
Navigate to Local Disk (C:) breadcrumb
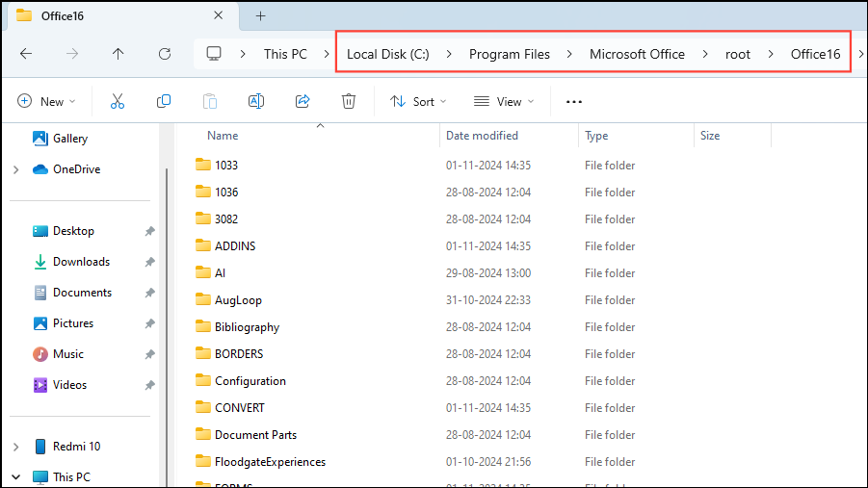[387, 54]
